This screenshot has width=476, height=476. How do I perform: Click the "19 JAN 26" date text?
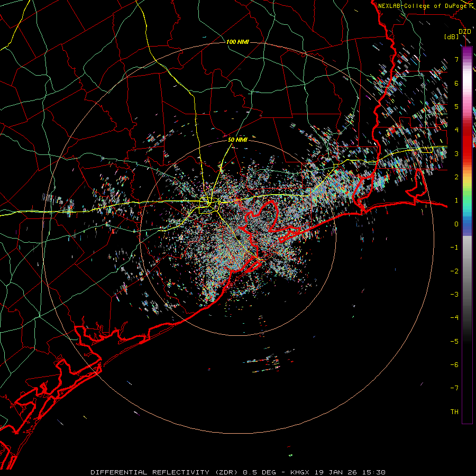(x=335, y=472)
